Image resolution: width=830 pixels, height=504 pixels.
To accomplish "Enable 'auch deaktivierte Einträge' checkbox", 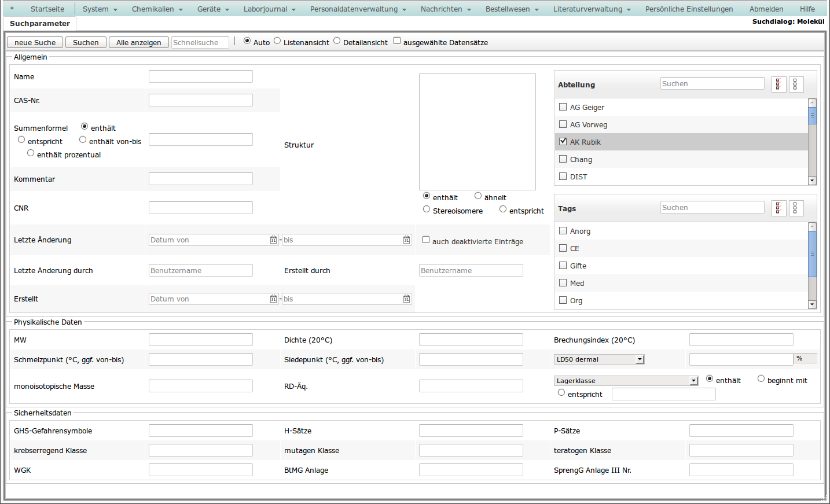I will coord(426,240).
